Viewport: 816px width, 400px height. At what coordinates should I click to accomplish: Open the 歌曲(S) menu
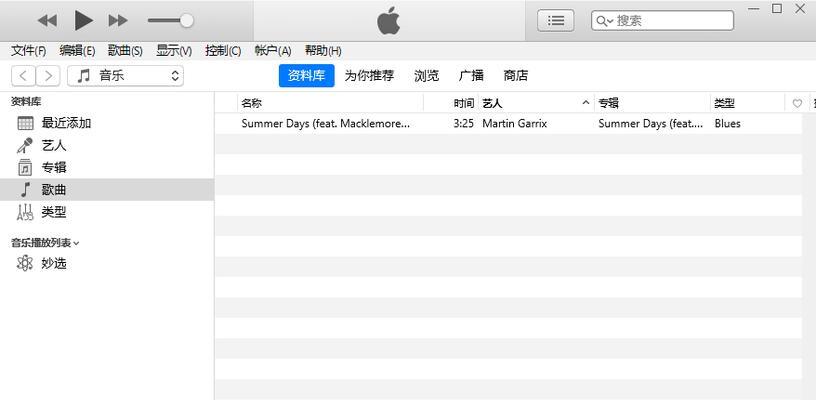coord(125,51)
